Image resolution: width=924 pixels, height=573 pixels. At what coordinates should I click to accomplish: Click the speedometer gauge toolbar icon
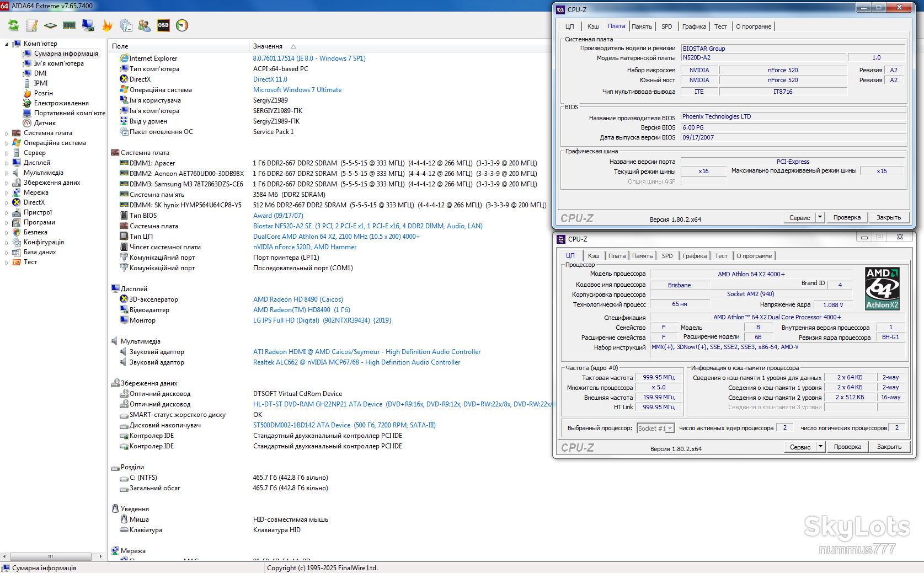(x=182, y=25)
